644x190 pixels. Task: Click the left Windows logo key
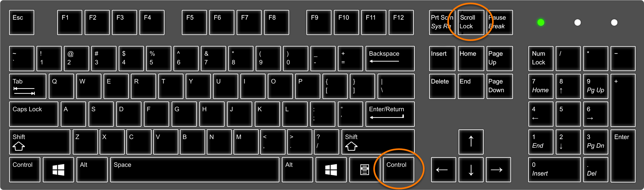(x=58, y=170)
